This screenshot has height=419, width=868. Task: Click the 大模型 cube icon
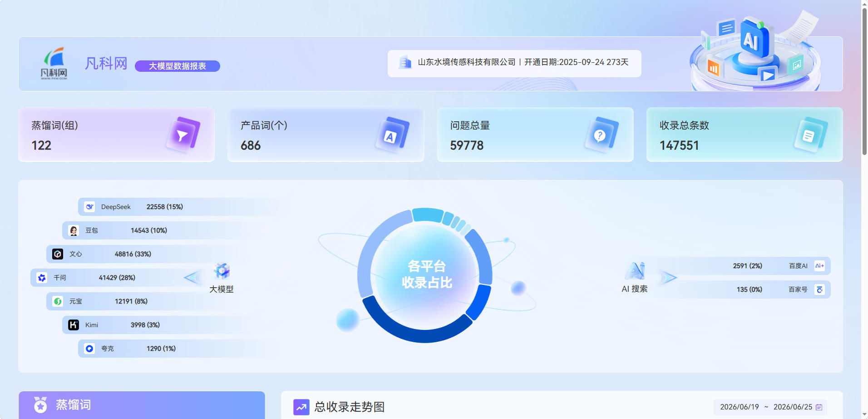click(x=222, y=271)
